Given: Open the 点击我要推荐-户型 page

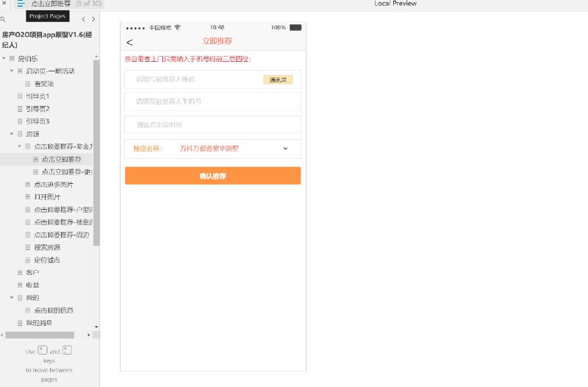Looking at the screenshot, I should pyautogui.click(x=63, y=210).
